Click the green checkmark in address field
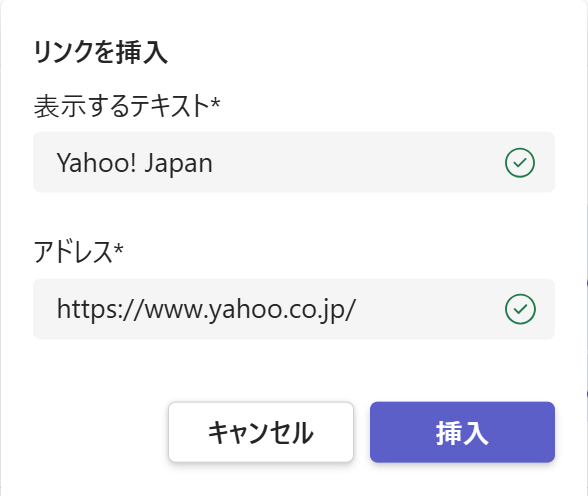Viewport: 588px width, 496px height. click(520, 309)
